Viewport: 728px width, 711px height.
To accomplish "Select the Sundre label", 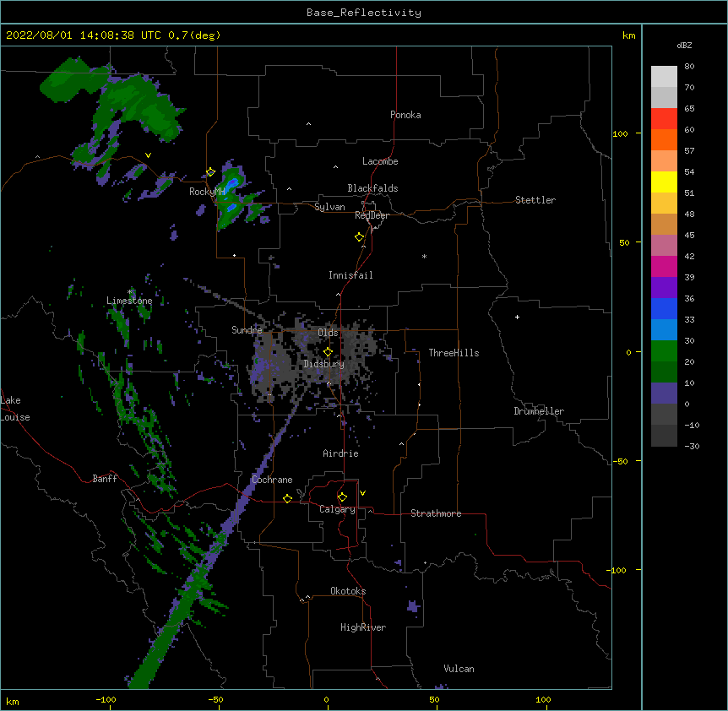I will click(247, 330).
